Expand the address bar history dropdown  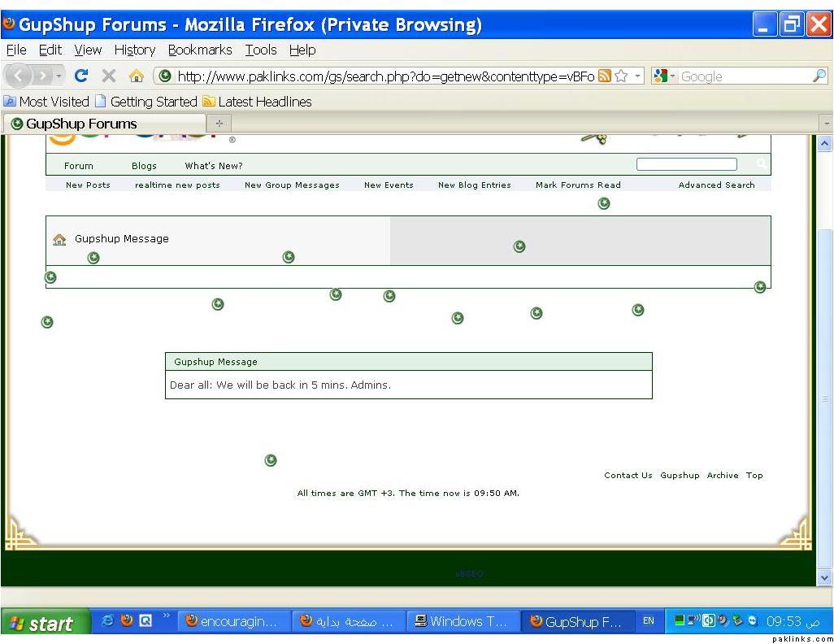[x=638, y=76]
